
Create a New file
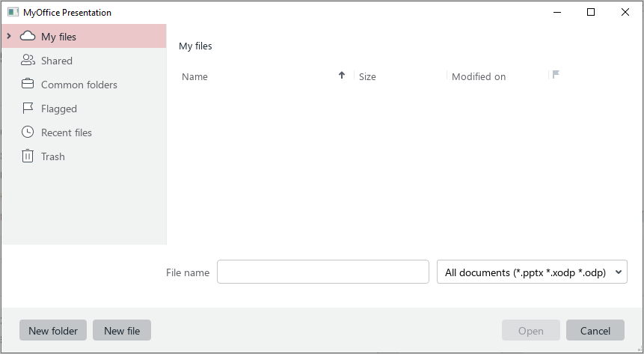(122, 330)
